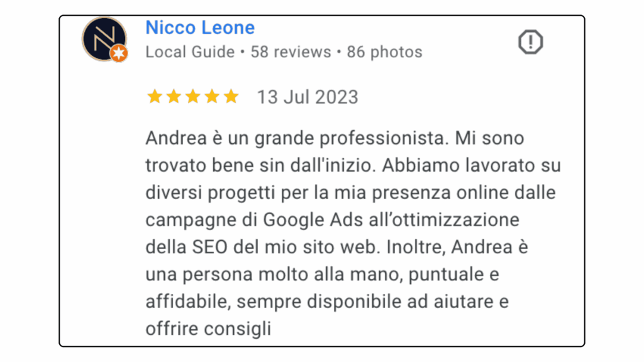Image resolution: width=644 pixels, height=362 pixels.
Task: Click the final words offrire consigli
Action: (x=208, y=329)
